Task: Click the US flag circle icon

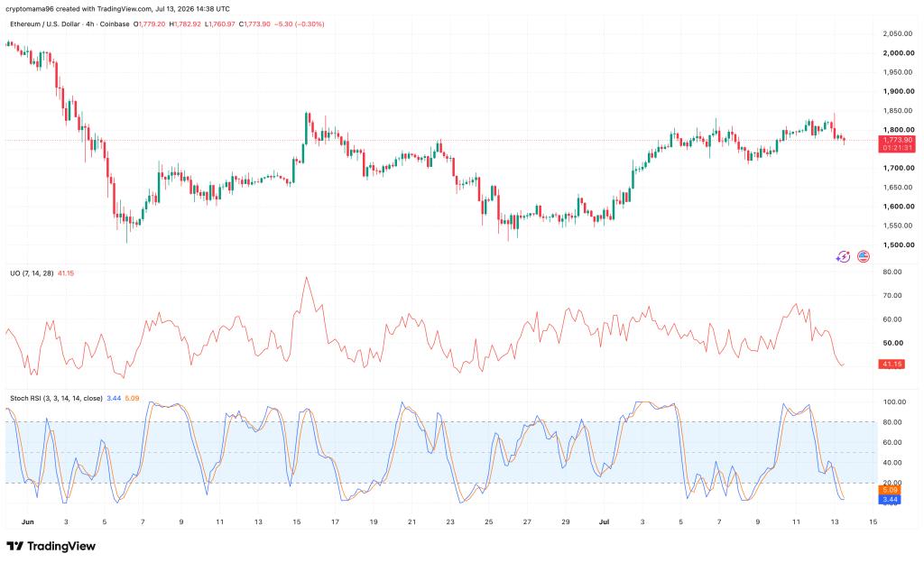Action: 864,257
